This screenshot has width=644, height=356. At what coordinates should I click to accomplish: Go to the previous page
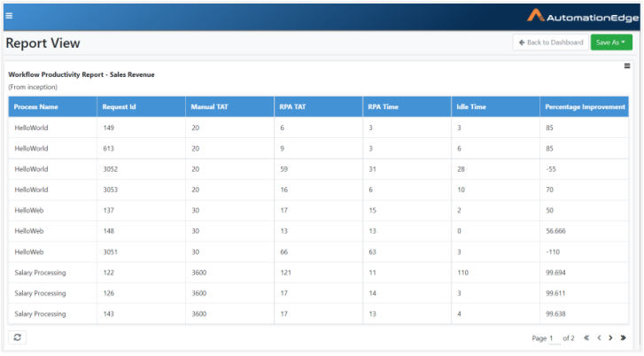tap(599, 338)
